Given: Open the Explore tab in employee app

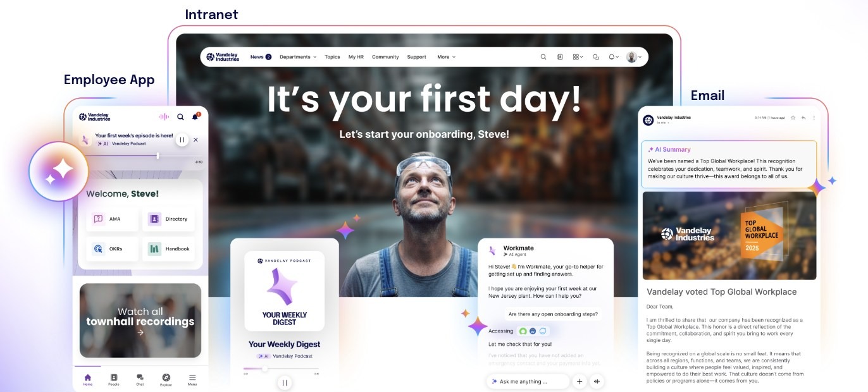Looking at the screenshot, I should coord(166,379).
